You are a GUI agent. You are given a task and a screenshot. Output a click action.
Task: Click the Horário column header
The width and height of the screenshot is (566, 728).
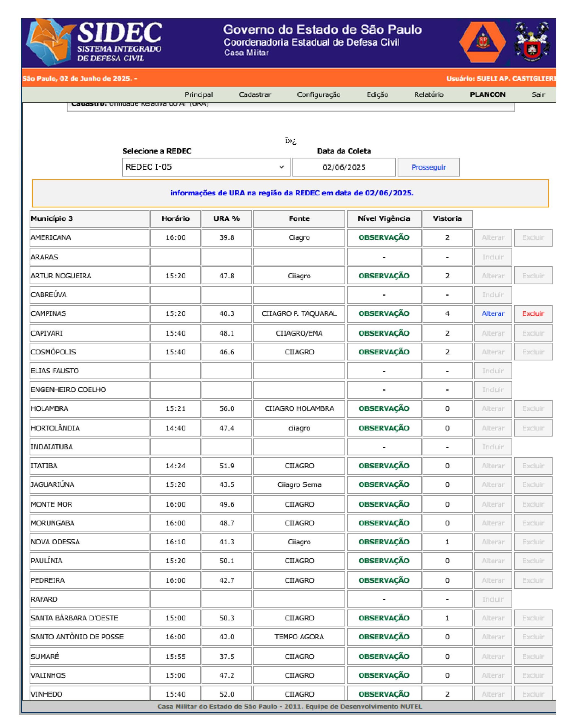pyautogui.click(x=176, y=219)
